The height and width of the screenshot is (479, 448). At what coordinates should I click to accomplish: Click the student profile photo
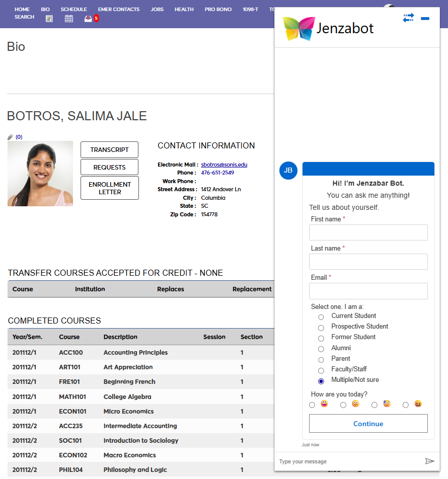(x=40, y=174)
